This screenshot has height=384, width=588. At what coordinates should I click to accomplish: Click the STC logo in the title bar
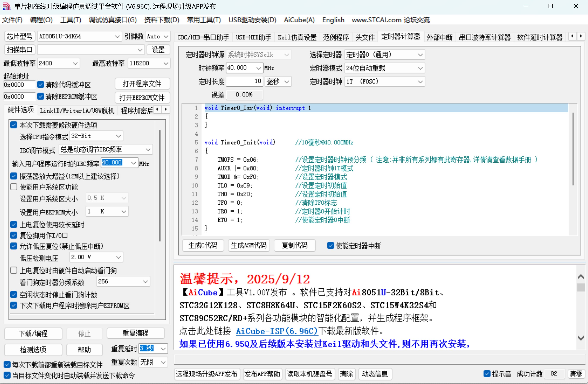tap(7, 6)
